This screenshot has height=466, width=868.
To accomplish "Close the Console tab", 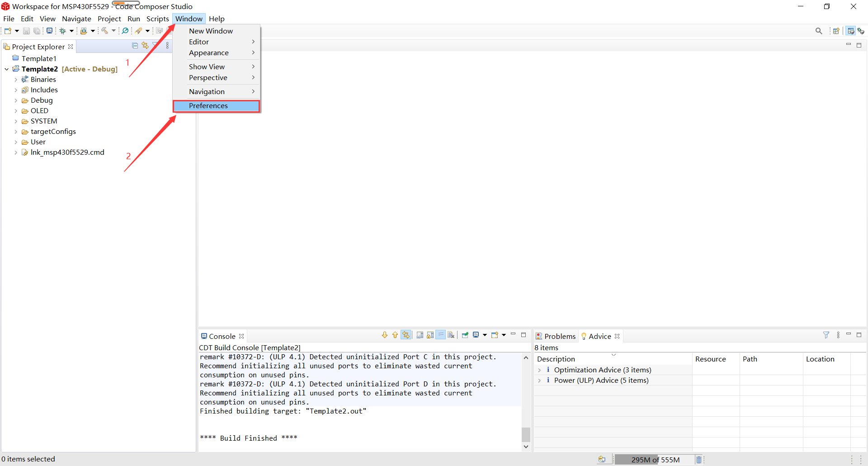I will (241, 336).
